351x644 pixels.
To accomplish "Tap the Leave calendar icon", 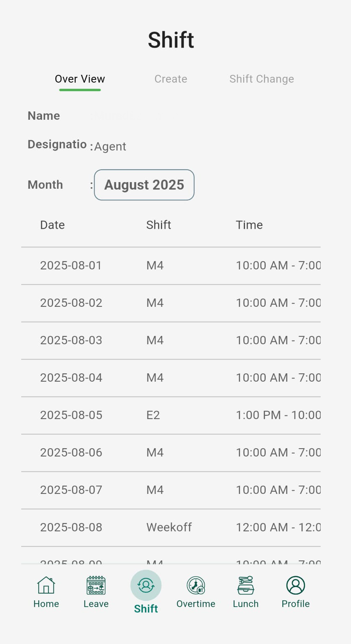I will (96, 585).
